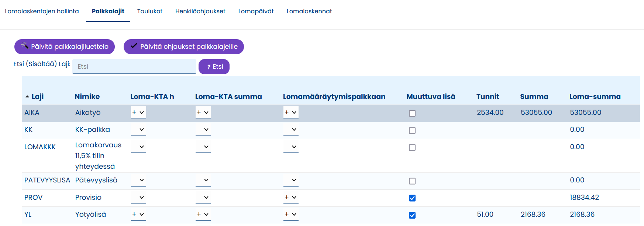Viewport: 644px width, 226px height.
Task: Open the Lomalaskentojen hallinta tab
Action: (42, 11)
